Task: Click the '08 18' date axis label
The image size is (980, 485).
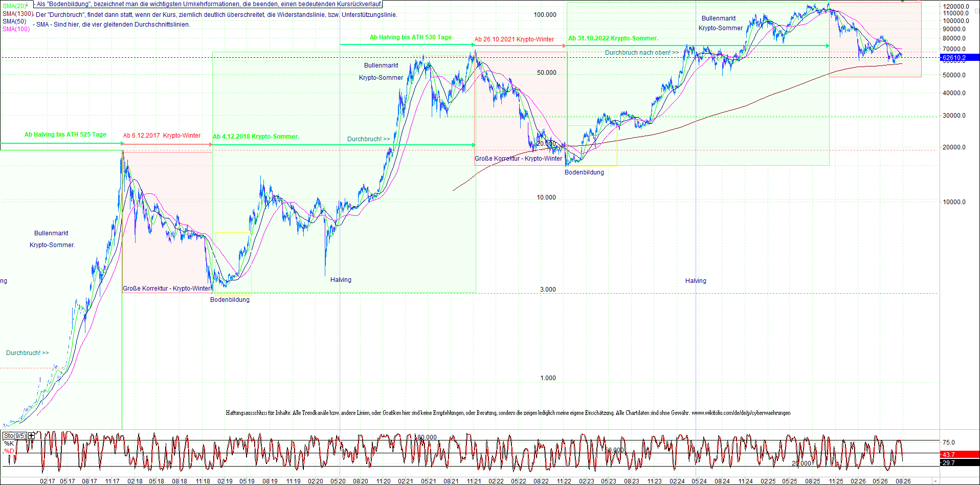Action: (180, 481)
